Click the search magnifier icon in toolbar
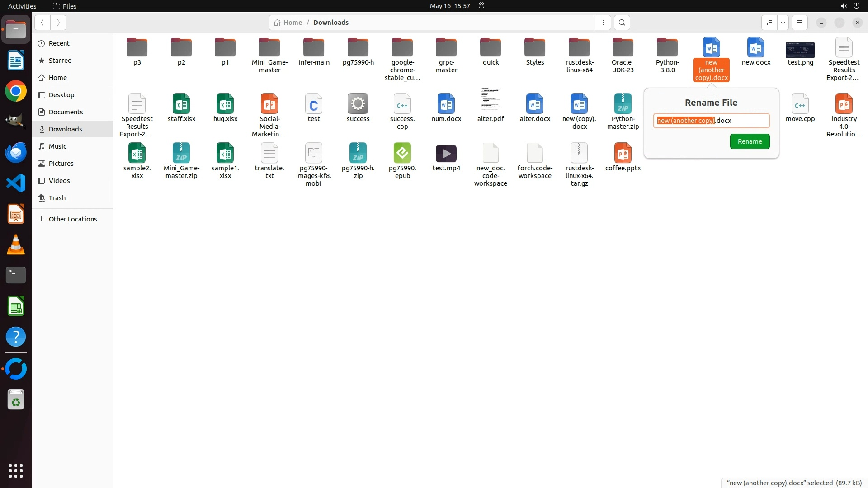 [622, 23]
